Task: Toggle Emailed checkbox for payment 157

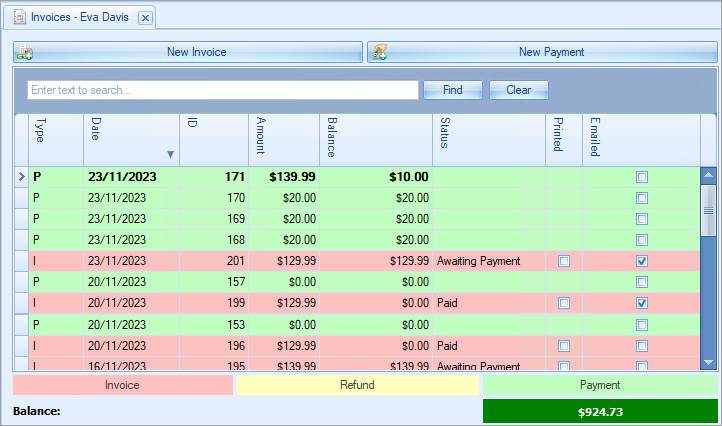Action: point(642,282)
